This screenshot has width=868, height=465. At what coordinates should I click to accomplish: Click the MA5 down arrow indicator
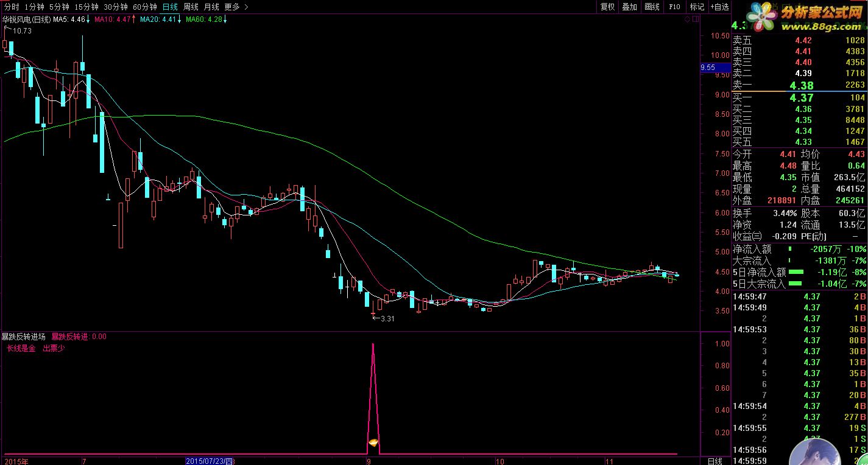pyautogui.click(x=88, y=19)
